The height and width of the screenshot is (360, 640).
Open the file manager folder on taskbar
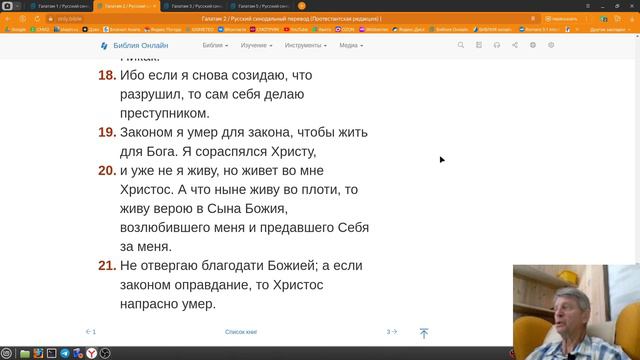[x=25, y=353]
